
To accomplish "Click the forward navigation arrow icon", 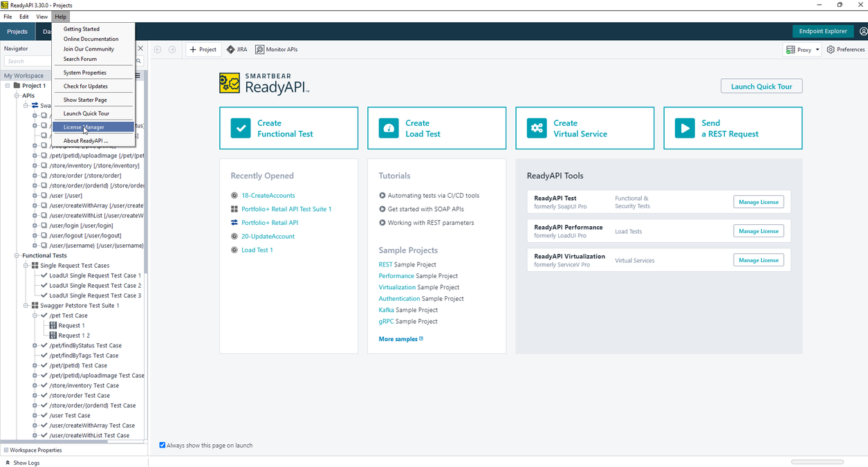I will click(172, 50).
